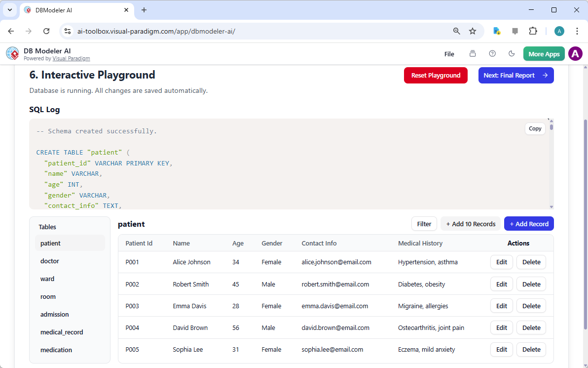This screenshot has width=588, height=368.
Task: Copy the SQL log
Action: (535, 128)
